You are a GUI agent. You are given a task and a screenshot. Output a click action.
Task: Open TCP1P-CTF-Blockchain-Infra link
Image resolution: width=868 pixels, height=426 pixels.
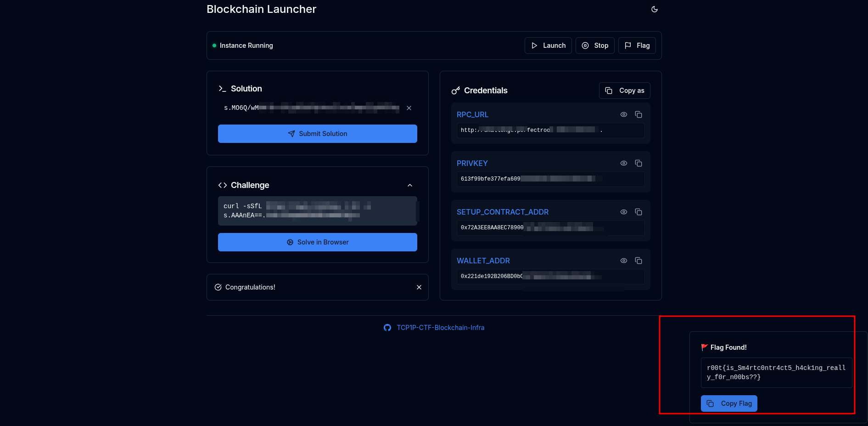[440, 328]
